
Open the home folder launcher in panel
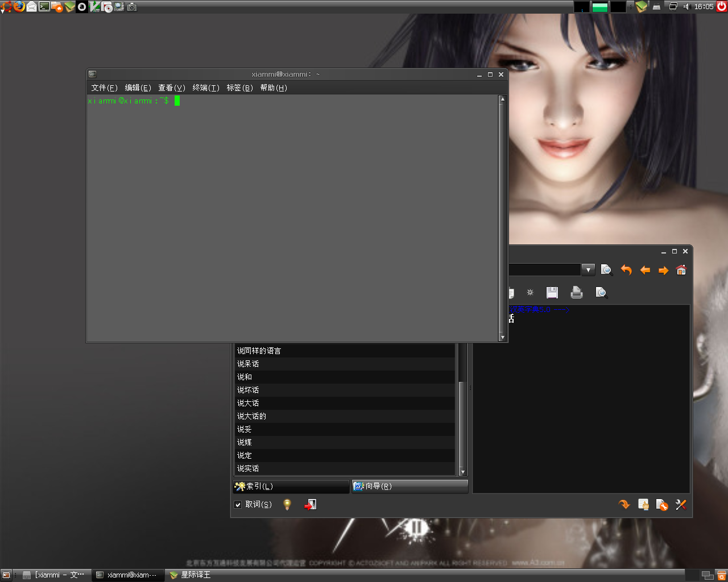pyautogui.click(x=57, y=7)
